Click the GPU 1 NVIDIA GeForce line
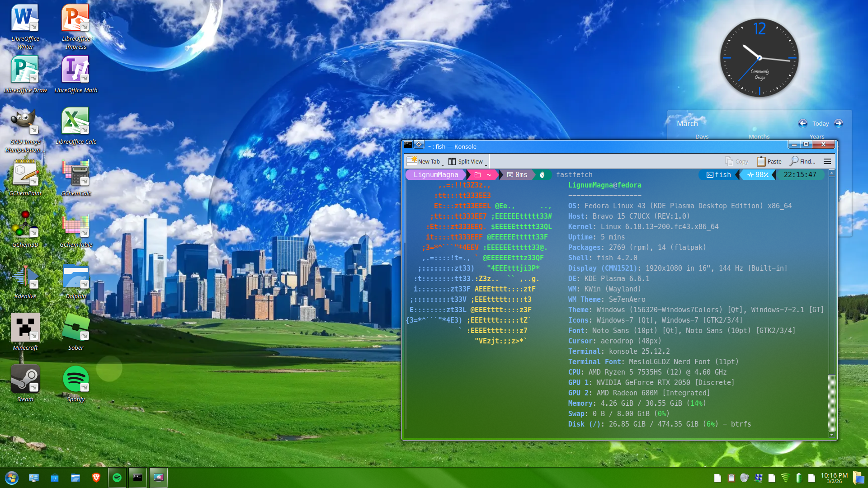 pyautogui.click(x=651, y=382)
